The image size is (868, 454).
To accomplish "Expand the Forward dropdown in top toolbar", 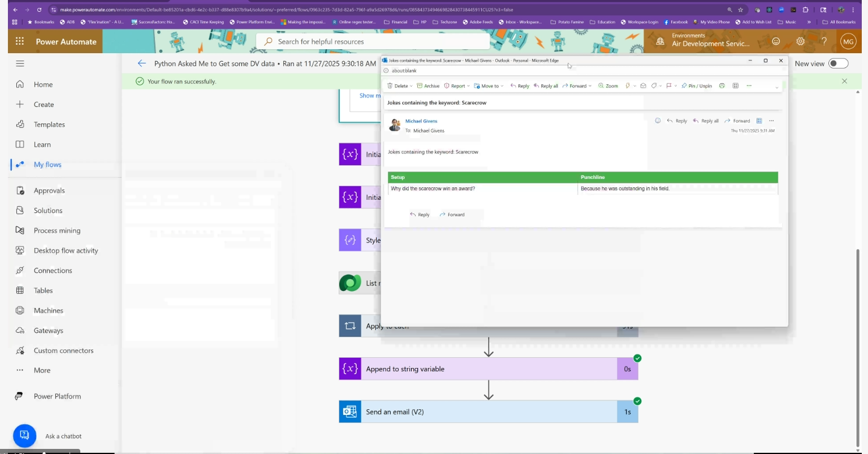I will click(x=590, y=86).
